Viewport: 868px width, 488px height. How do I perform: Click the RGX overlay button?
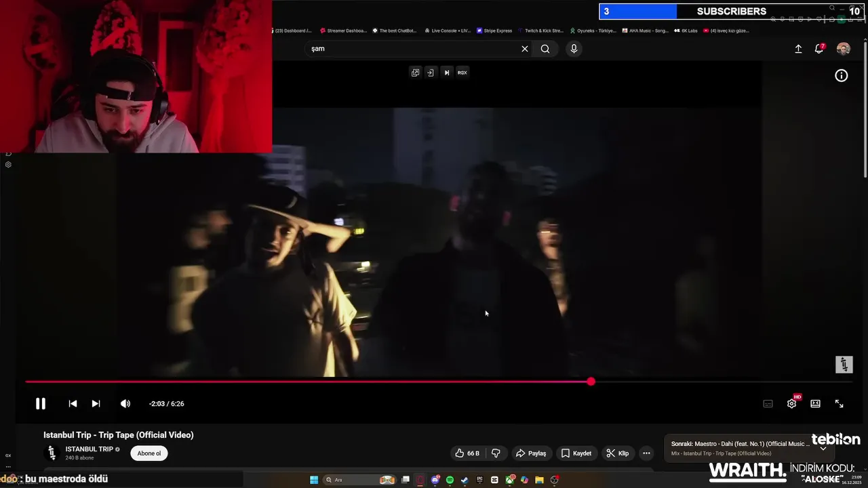point(462,73)
